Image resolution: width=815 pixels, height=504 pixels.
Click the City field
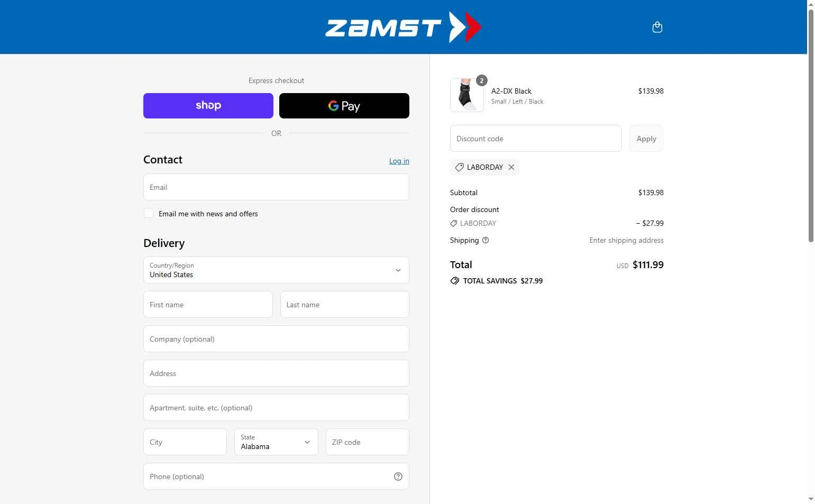(x=185, y=442)
